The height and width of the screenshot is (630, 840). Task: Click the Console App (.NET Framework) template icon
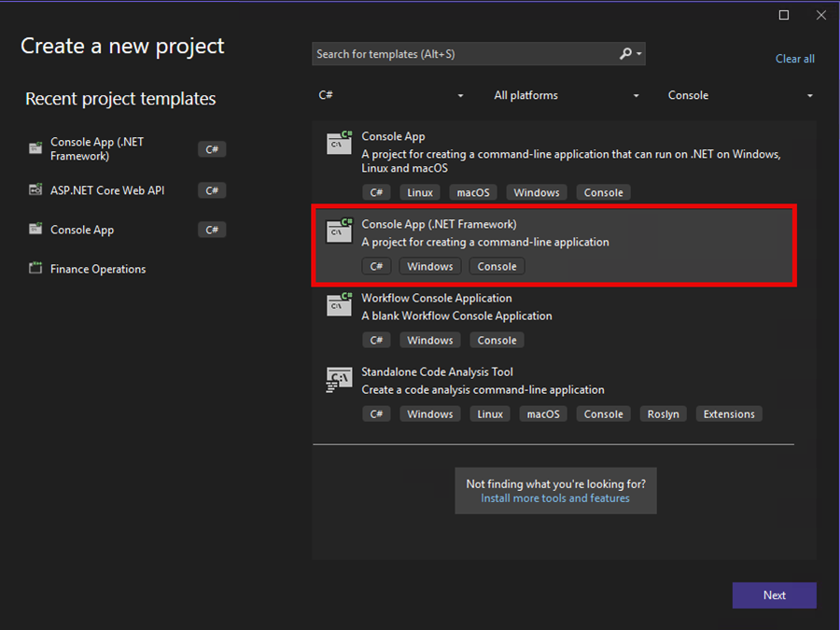[338, 231]
